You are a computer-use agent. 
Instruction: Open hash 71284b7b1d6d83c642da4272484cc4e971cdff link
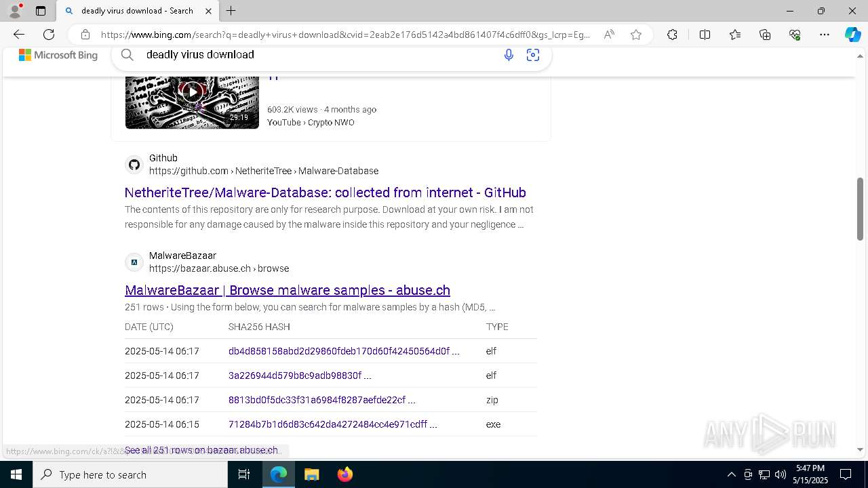[x=333, y=424]
